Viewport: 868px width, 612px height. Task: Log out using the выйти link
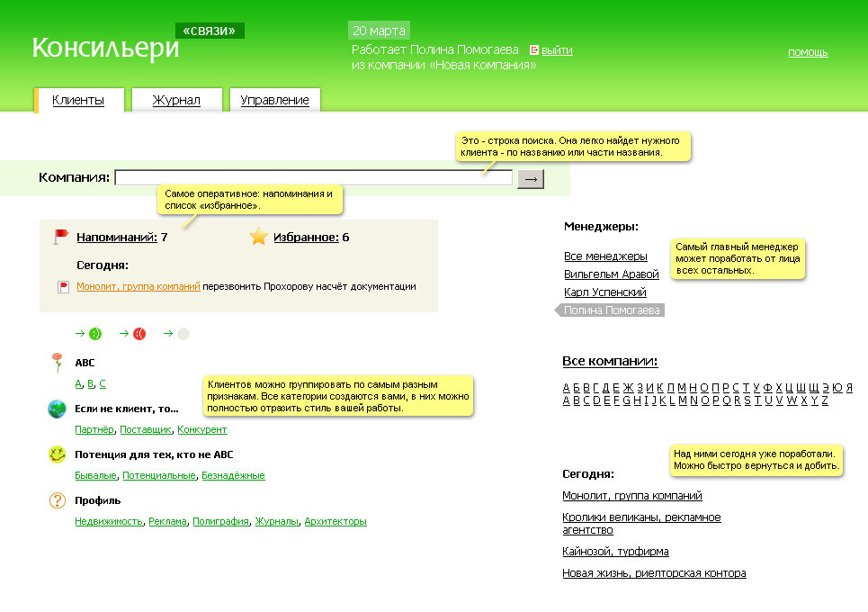click(x=557, y=50)
